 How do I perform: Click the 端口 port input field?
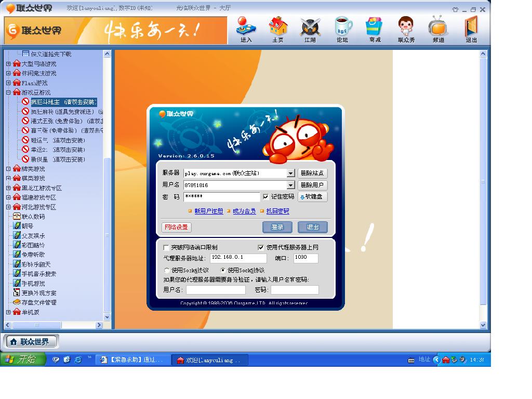(305, 258)
